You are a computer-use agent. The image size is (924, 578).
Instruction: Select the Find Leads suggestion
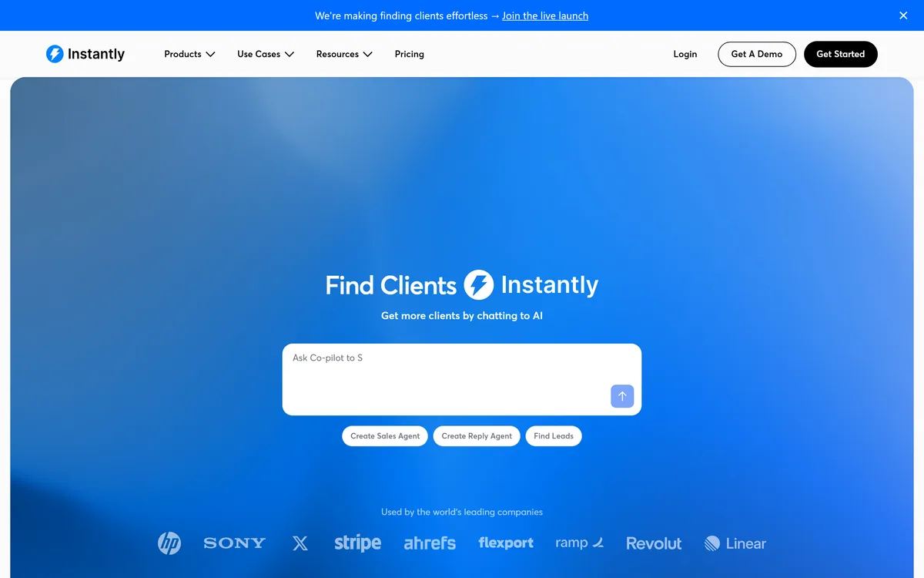tap(554, 436)
